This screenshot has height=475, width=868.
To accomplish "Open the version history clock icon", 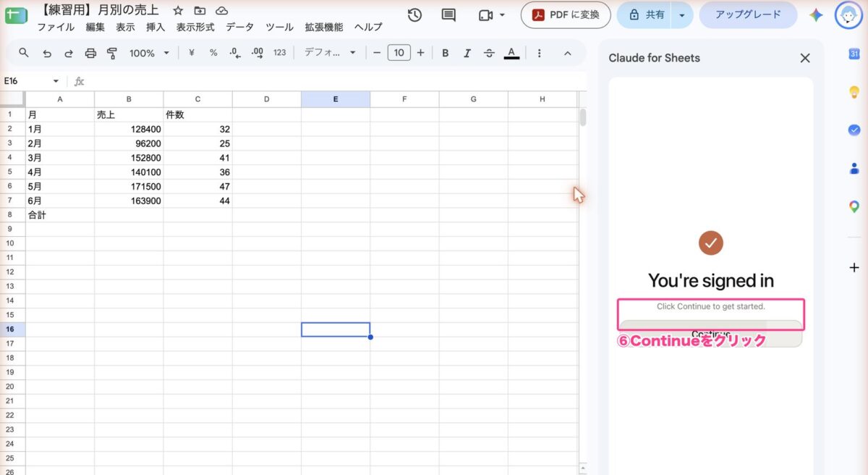I will 414,15.
